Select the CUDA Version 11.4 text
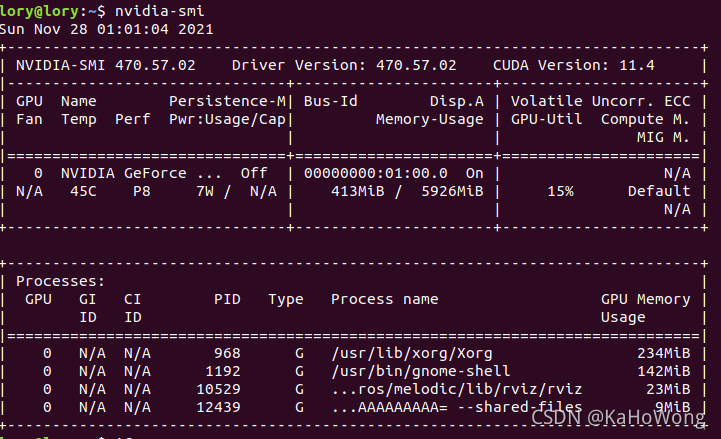Image resolution: width=721 pixels, height=439 pixels. coord(573,65)
